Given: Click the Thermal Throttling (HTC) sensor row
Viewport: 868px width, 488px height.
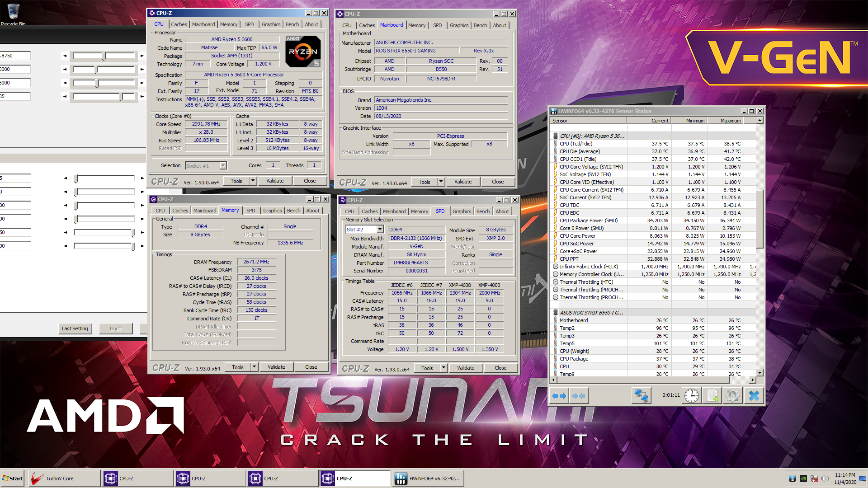Looking at the screenshot, I should click(x=653, y=282).
